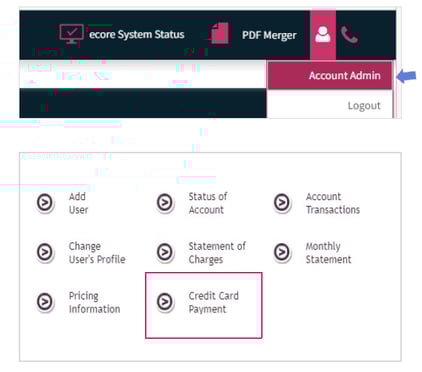Click the ecore System Status monitor icon
The image size is (422, 372).
pos(71,34)
